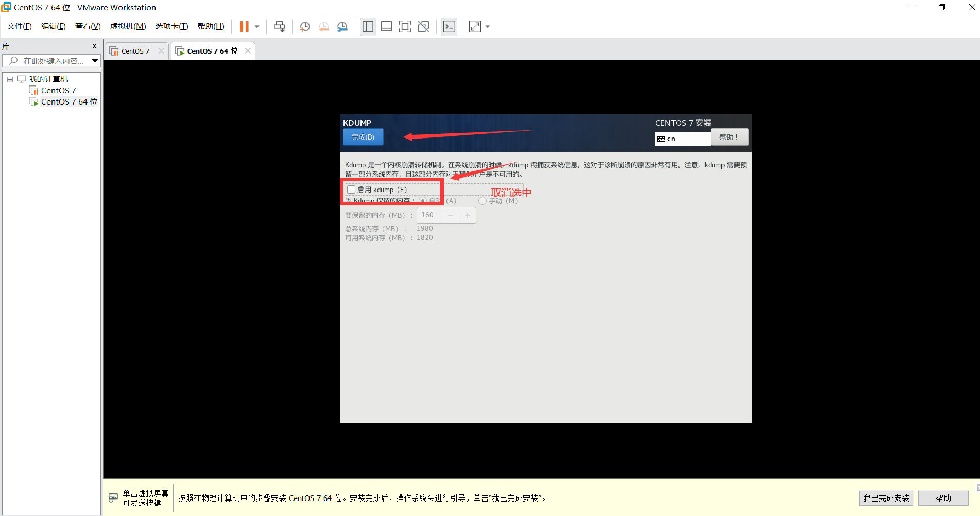Toggle the thumbnail bar view icon
Screen dimensions: 980x516
(x=387, y=26)
